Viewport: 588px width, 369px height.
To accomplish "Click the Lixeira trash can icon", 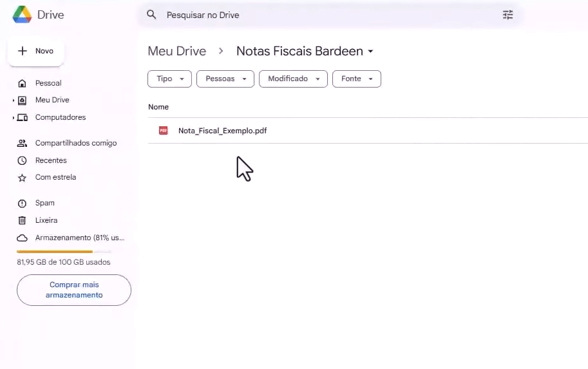I will 22,220.
